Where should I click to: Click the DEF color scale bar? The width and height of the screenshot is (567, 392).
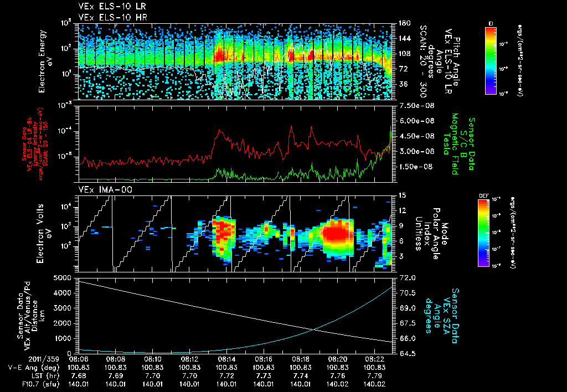point(483,233)
